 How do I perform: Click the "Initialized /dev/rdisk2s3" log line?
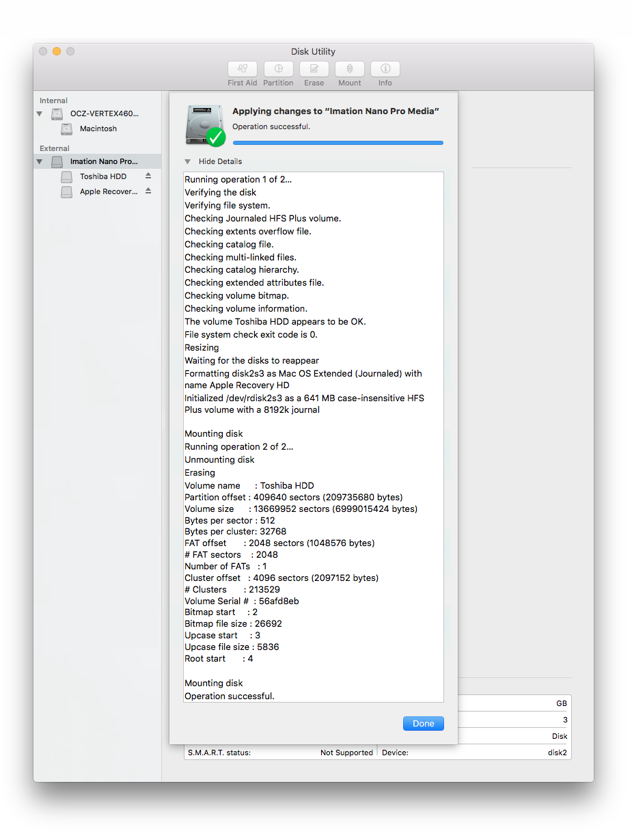(304, 404)
